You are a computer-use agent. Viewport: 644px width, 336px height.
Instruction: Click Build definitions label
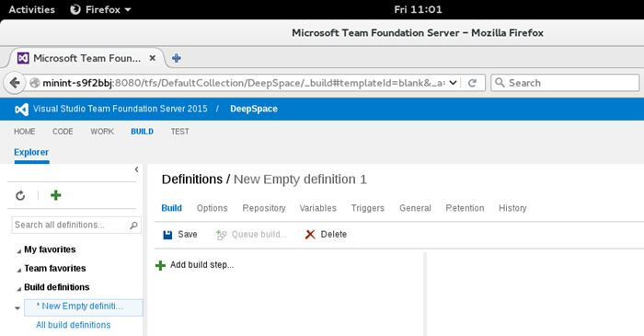pyautogui.click(x=57, y=287)
